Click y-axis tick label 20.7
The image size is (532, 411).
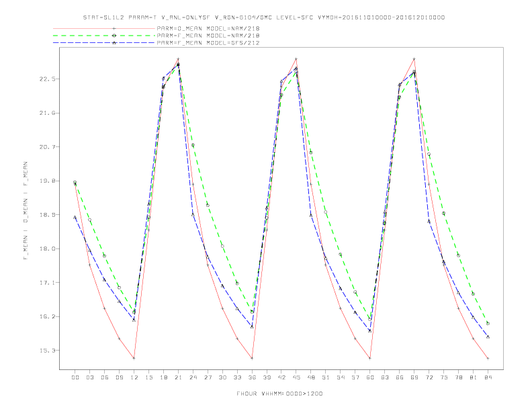(47, 147)
